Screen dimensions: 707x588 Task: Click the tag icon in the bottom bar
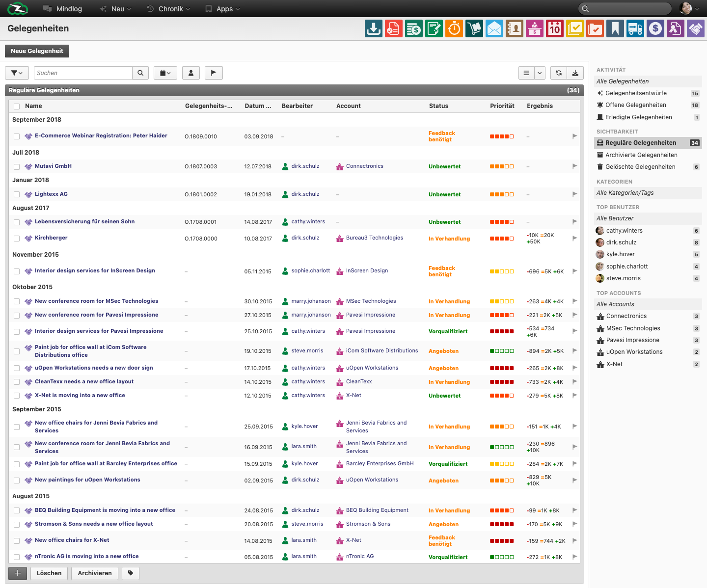click(x=131, y=573)
